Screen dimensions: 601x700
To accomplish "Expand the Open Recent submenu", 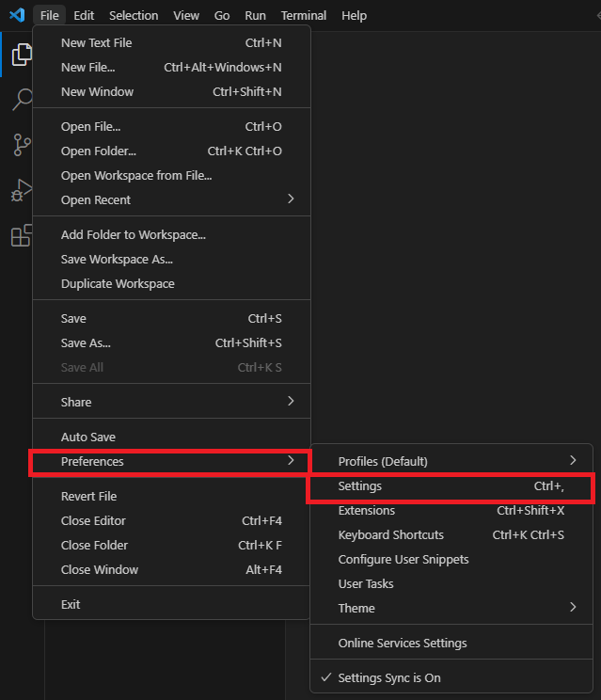I will tap(171, 200).
